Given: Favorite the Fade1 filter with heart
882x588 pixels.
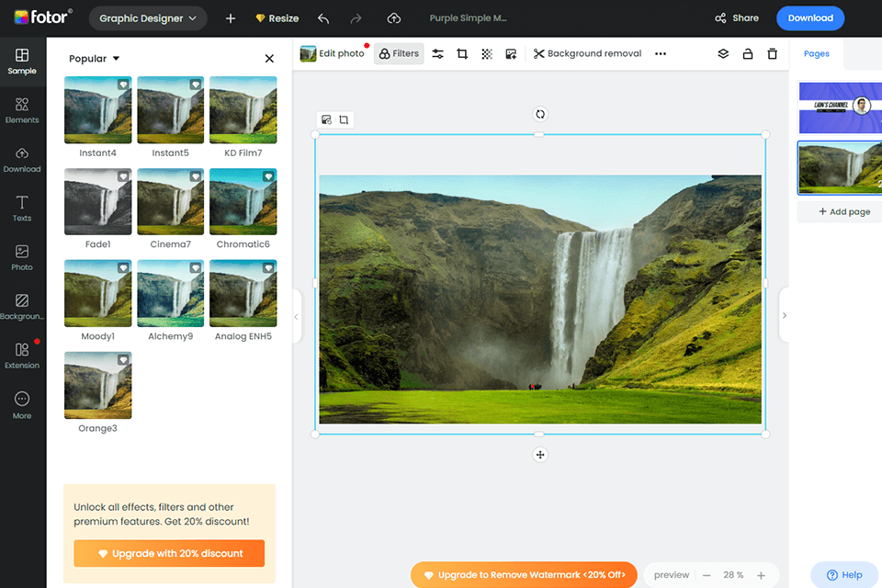Looking at the screenshot, I should point(122,176).
